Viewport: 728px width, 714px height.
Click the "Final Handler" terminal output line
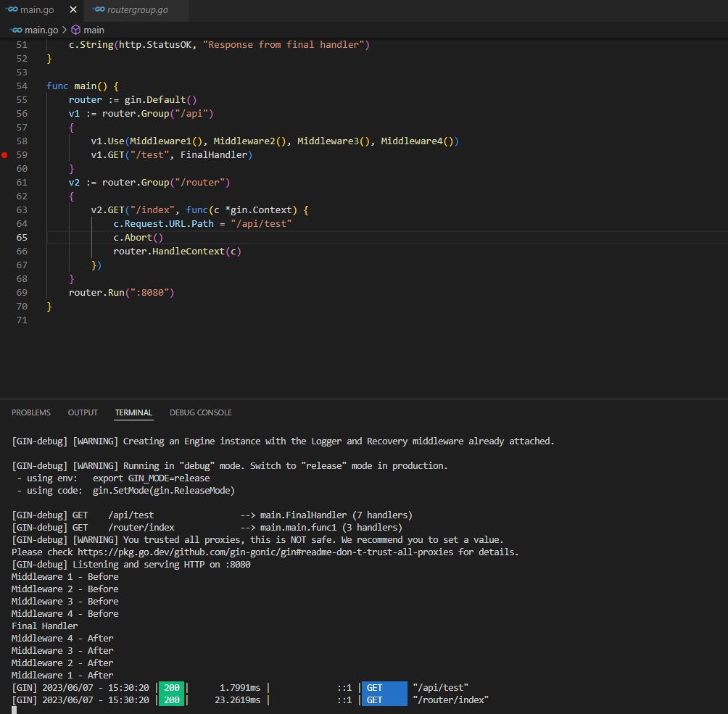pos(44,626)
